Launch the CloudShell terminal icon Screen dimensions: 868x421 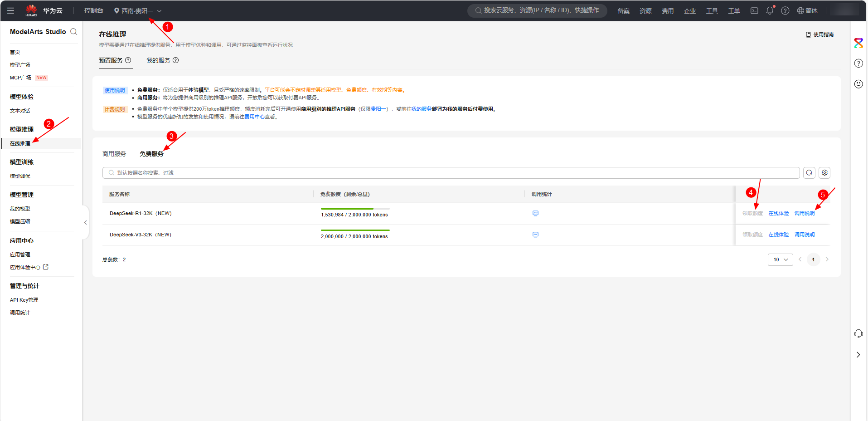pos(754,10)
